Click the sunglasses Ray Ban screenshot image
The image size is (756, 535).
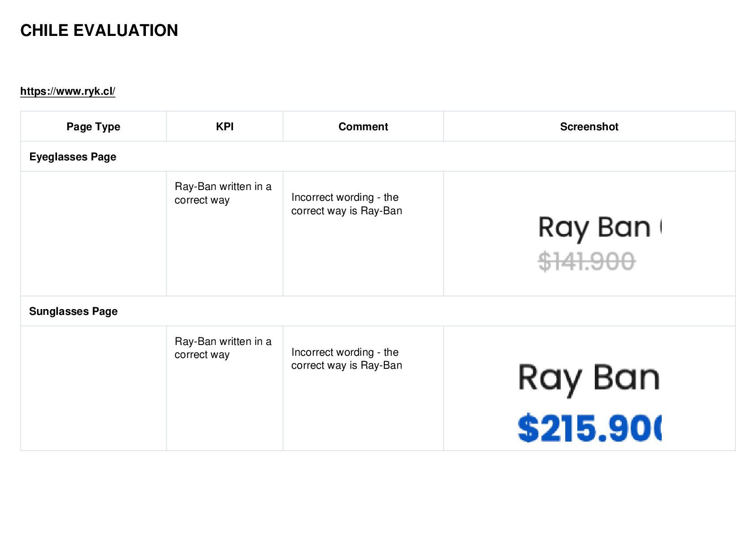click(x=589, y=402)
